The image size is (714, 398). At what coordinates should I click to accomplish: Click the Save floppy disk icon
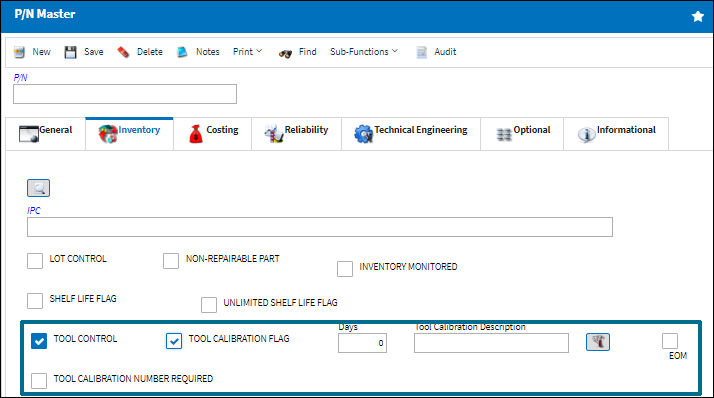pos(70,52)
